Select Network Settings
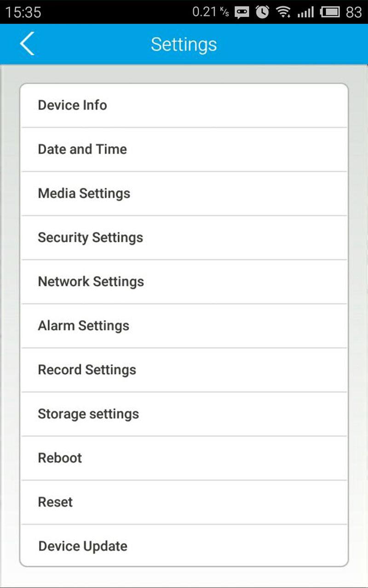This screenshot has height=588, width=368. (x=184, y=282)
